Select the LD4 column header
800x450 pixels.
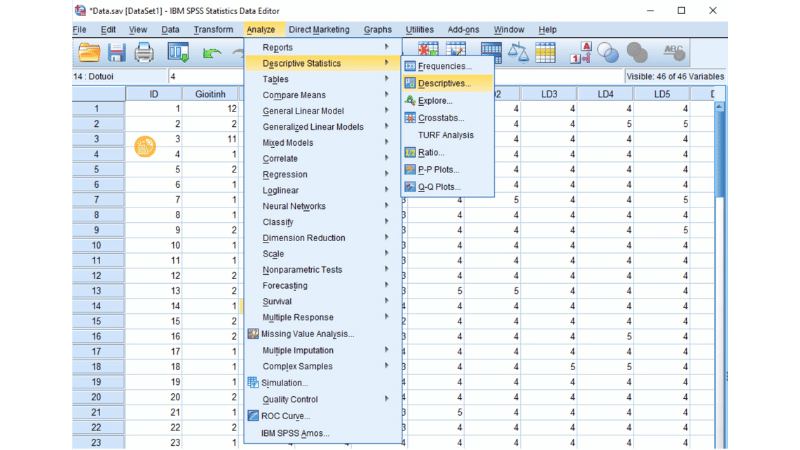click(x=605, y=94)
